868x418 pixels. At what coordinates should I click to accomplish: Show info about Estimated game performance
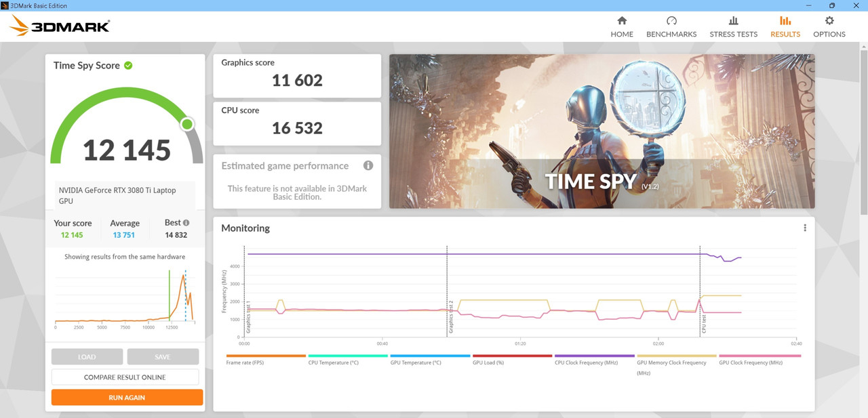pyautogui.click(x=368, y=165)
